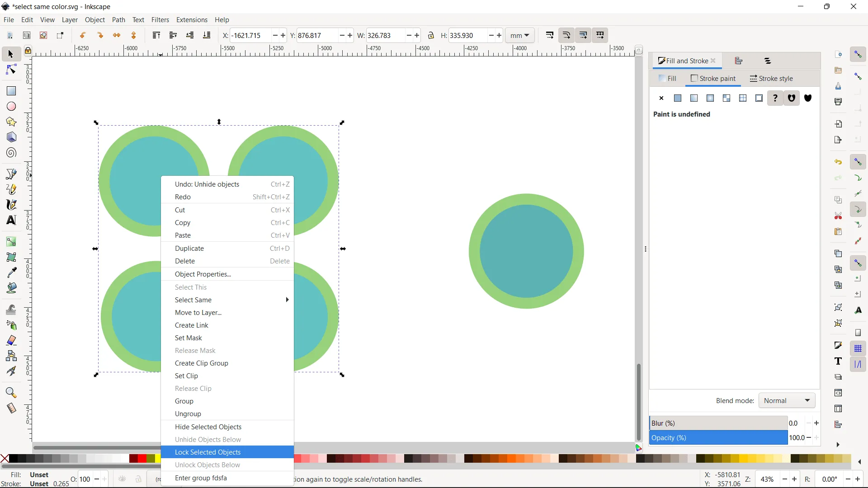Switch to the Fill tab
The image size is (868, 488).
(x=668, y=78)
